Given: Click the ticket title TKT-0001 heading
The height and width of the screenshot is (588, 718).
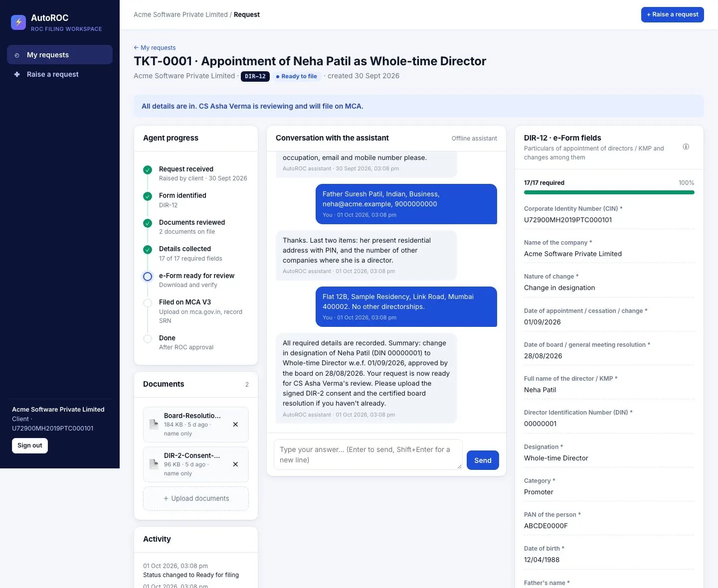Looking at the screenshot, I should pyautogui.click(x=310, y=61).
